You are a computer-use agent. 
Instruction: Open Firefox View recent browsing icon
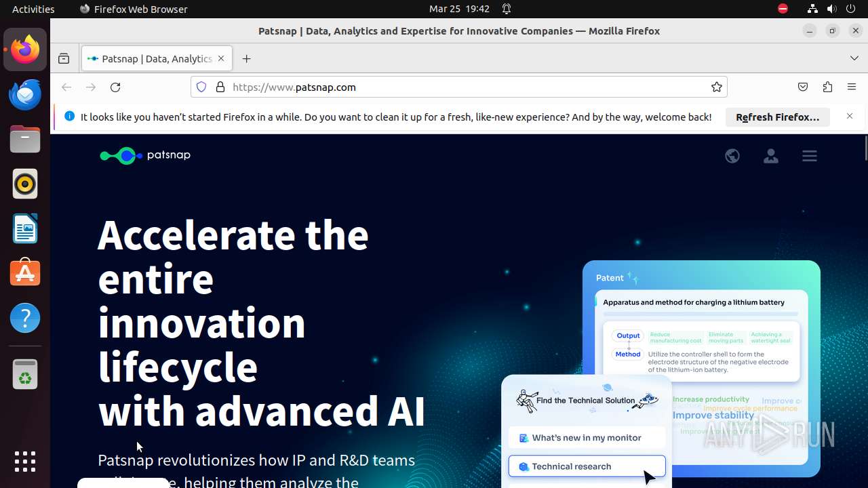coord(64,59)
